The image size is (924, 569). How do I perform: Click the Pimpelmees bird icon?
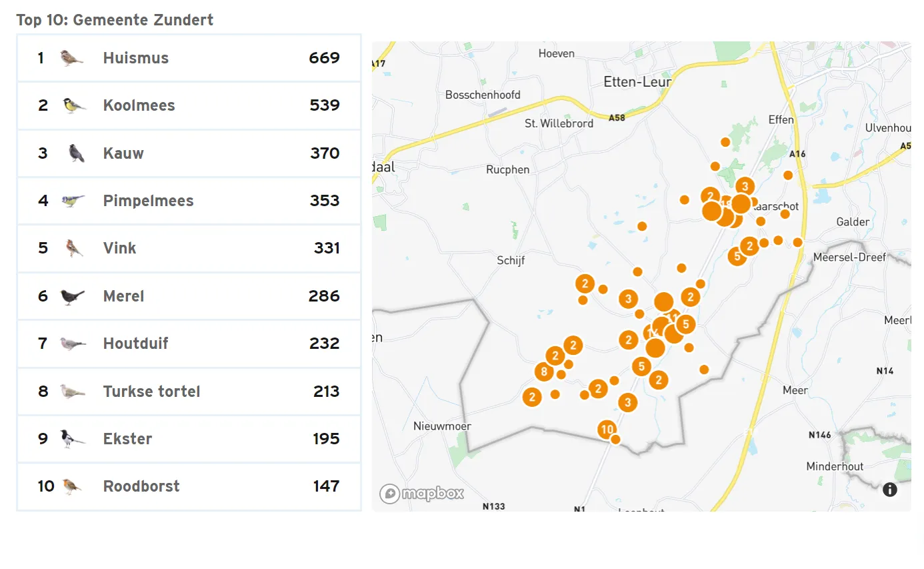pos(73,201)
